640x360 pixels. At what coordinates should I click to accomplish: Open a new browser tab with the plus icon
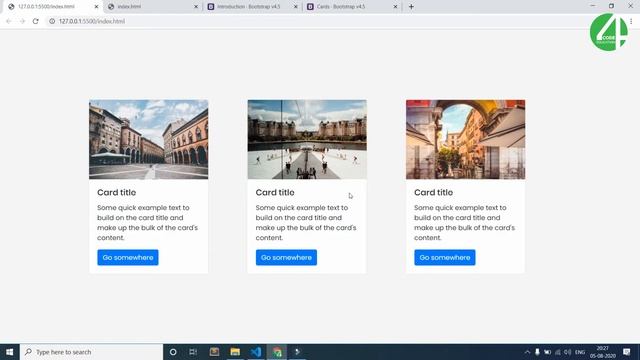411,7
